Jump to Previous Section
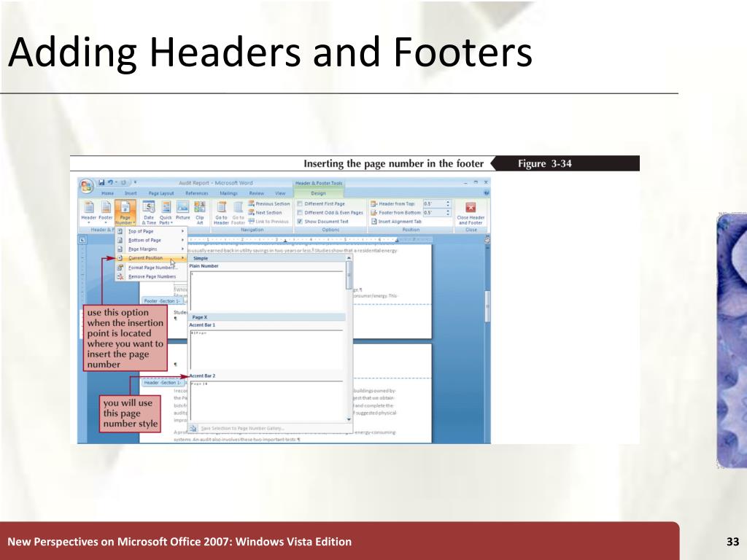Viewport: 747px width, 560px height. pyautogui.click(x=268, y=204)
